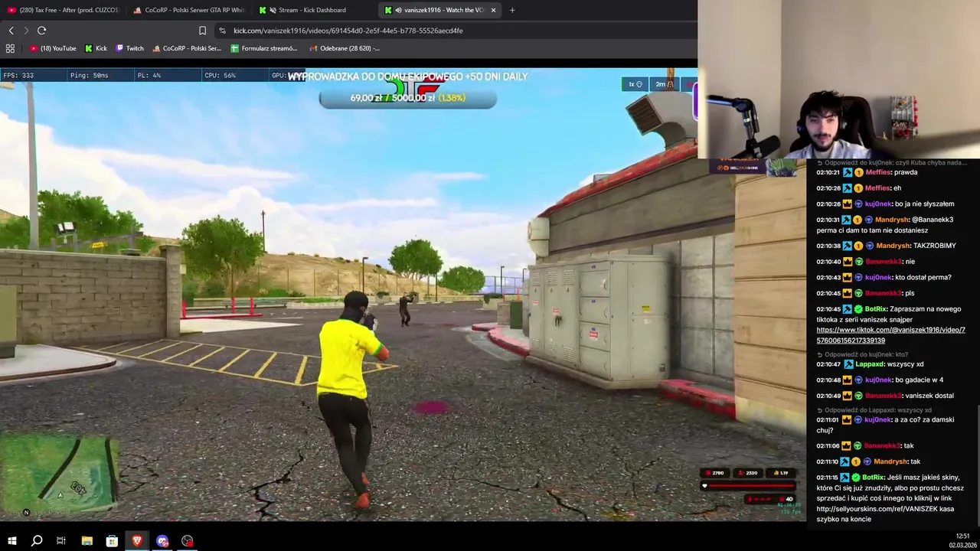
Task: Open Task View on the taskbar
Action: [x=61, y=541]
